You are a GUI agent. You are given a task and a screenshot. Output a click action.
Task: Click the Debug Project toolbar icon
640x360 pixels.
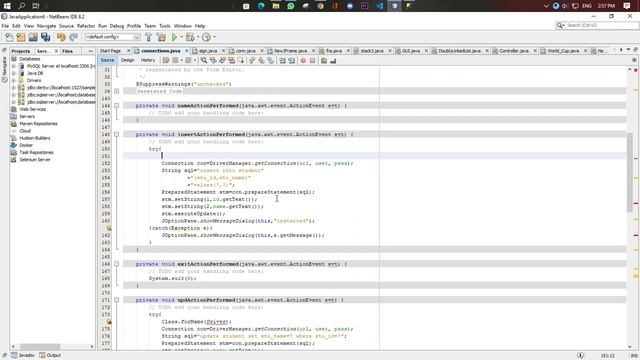(190, 37)
